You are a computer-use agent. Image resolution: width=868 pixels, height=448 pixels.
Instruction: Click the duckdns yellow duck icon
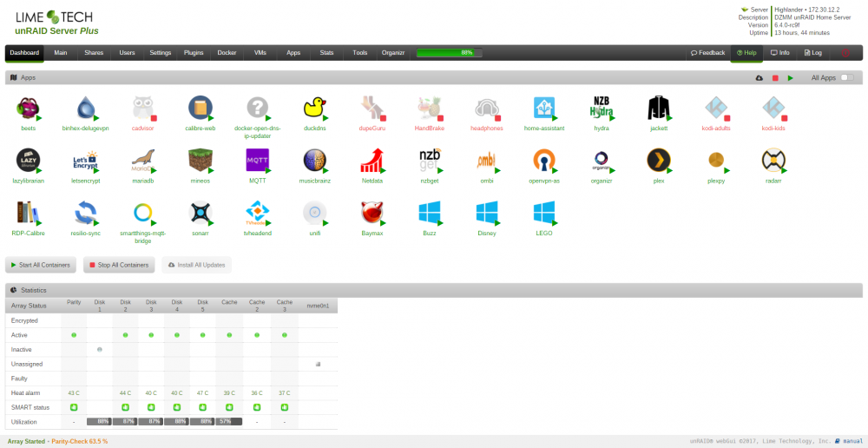(314, 108)
